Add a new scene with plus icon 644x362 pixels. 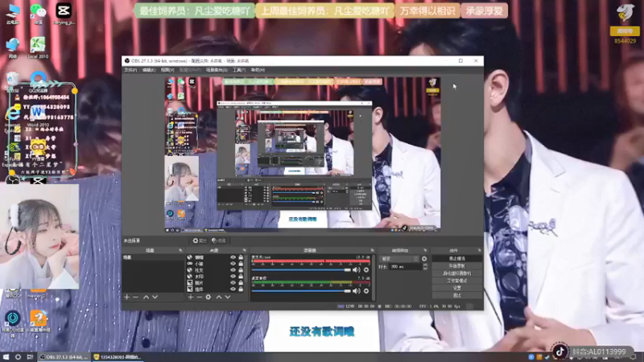pos(127,297)
